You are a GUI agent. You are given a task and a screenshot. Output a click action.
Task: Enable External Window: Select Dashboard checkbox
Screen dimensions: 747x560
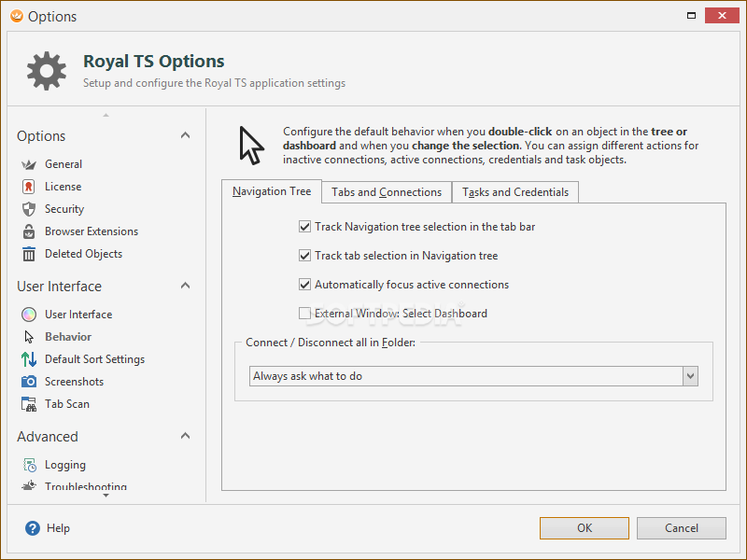pos(304,314)
